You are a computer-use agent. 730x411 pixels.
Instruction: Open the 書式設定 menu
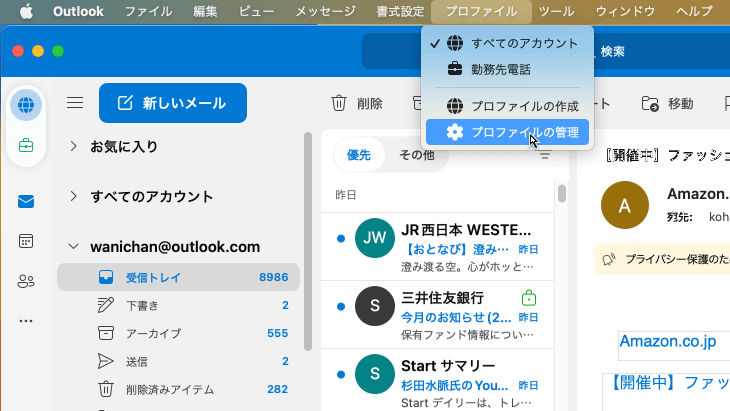(400, 11)
